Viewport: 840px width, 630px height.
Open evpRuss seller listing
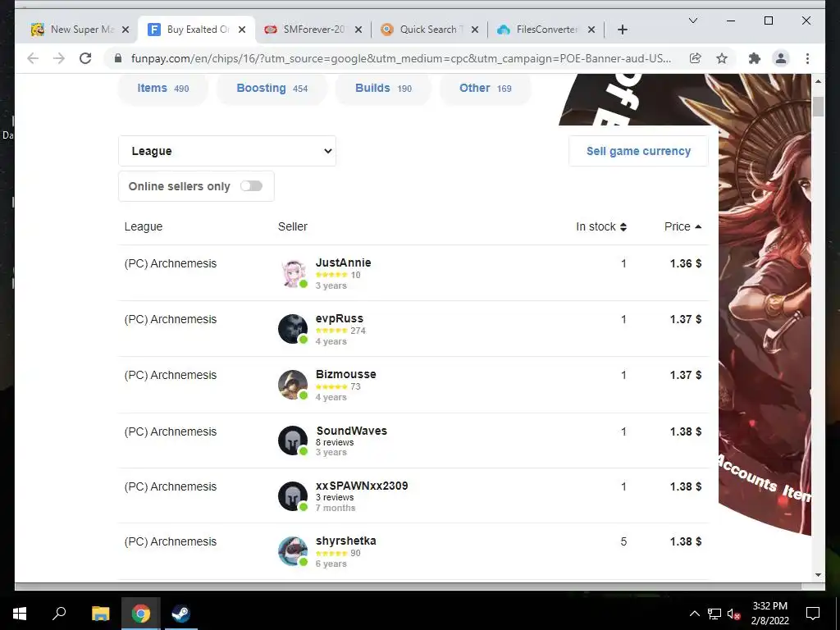point(413,329)
